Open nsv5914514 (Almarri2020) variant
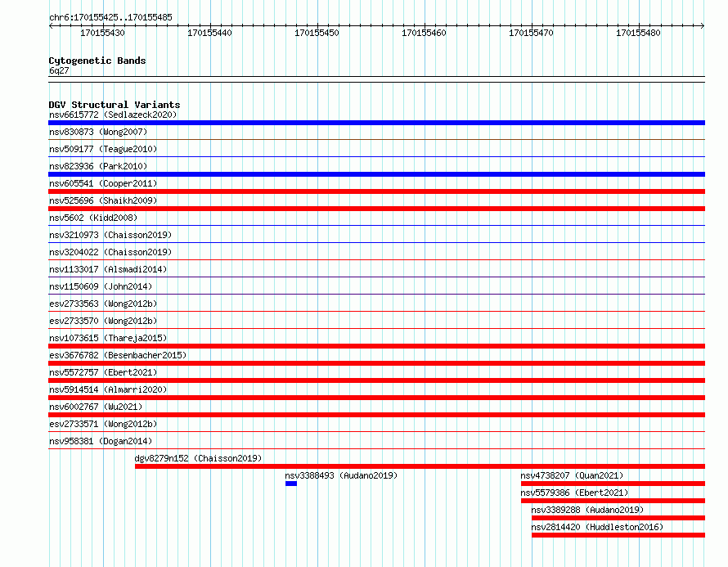 coord(108,389)
